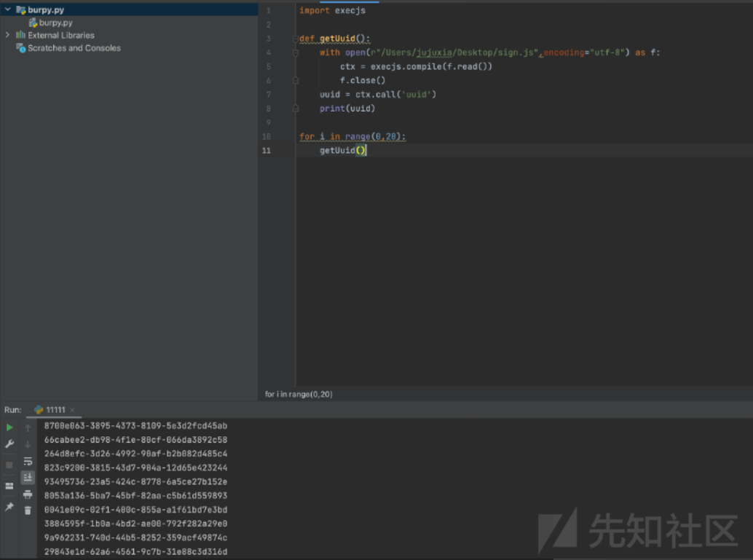This screenshot has height=560, width=753.
Task: Click 'f.close()' on line 6
Action: [363, 80]
